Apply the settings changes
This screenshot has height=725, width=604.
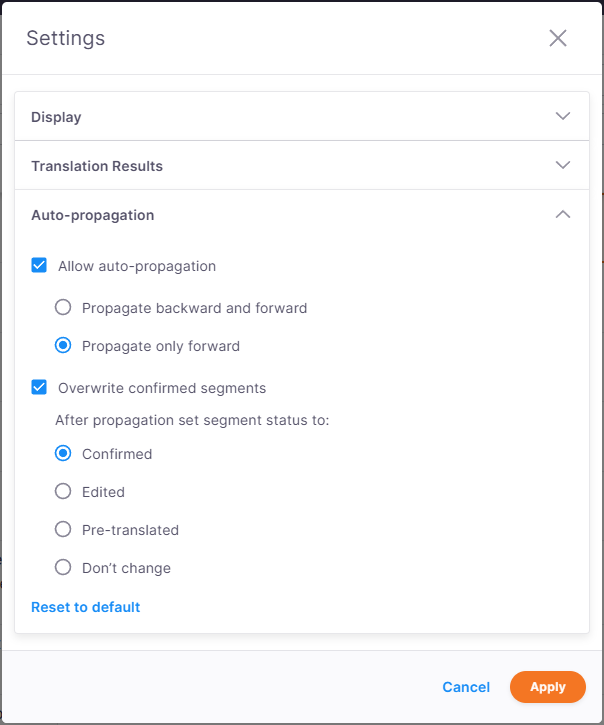[547, 687]
